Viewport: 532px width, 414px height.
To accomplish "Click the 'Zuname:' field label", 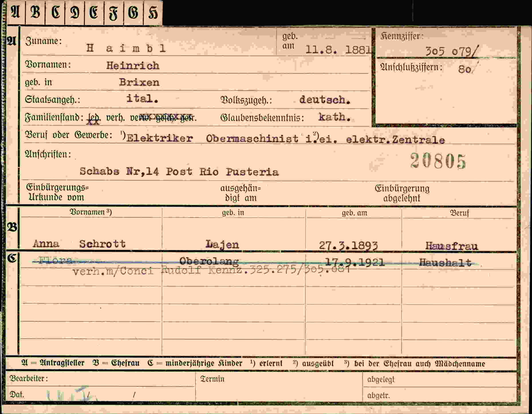I will pos(43,41).
